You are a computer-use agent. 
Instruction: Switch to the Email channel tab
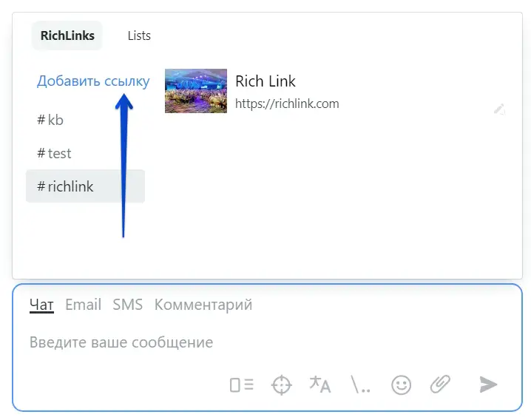point(83,305)
